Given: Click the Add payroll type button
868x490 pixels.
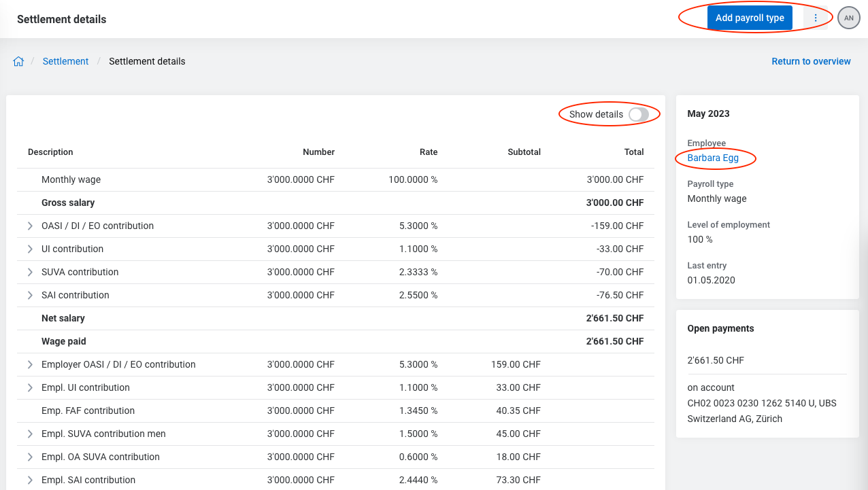Looking at the screenshot, I should [750, 18].
